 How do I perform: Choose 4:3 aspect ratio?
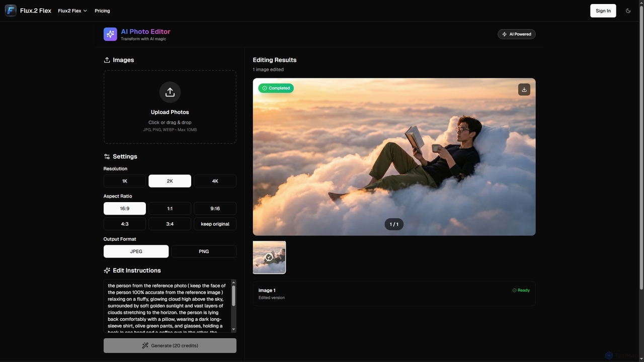[125, 224]
